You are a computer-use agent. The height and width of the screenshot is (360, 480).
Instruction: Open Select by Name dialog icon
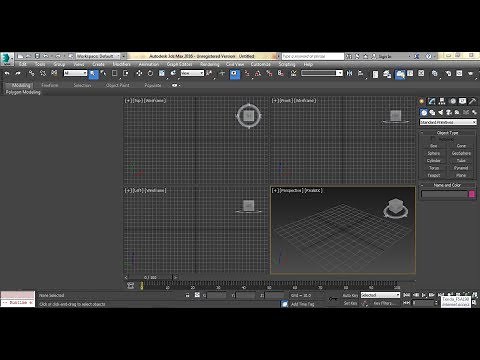pyautogui.click(x=104, y=73)
